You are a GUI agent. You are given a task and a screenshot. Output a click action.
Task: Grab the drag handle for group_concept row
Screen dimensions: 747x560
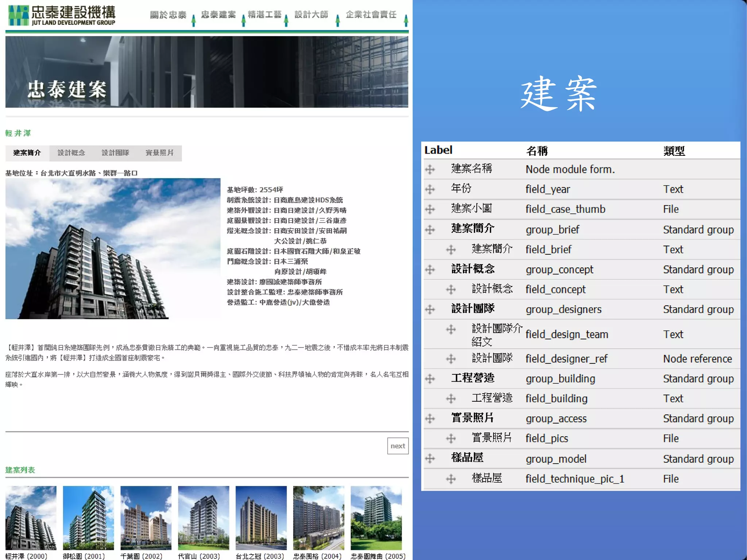(x=430, y=270)
